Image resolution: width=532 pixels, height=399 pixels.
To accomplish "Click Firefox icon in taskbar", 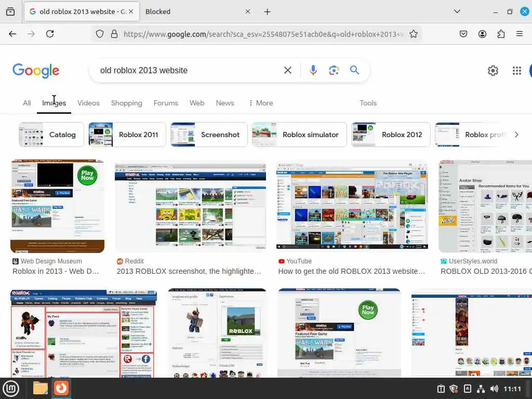I will point(61,388).
